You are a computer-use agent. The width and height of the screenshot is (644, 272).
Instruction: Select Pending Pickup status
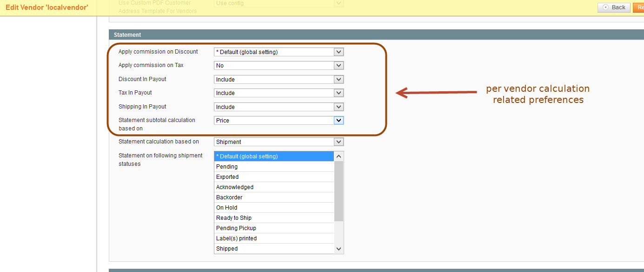274,228
